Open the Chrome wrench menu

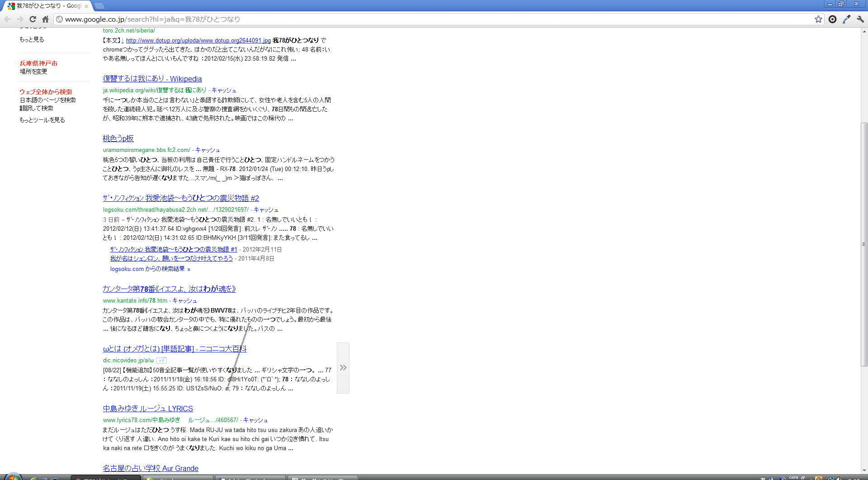pyautogui.click(x=860, y=19)
